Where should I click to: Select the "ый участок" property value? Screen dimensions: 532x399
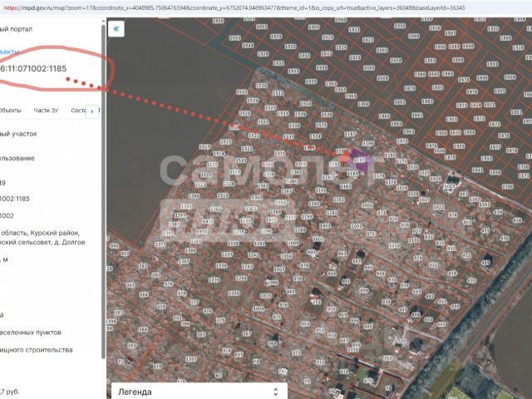click(x=18, y=134)
